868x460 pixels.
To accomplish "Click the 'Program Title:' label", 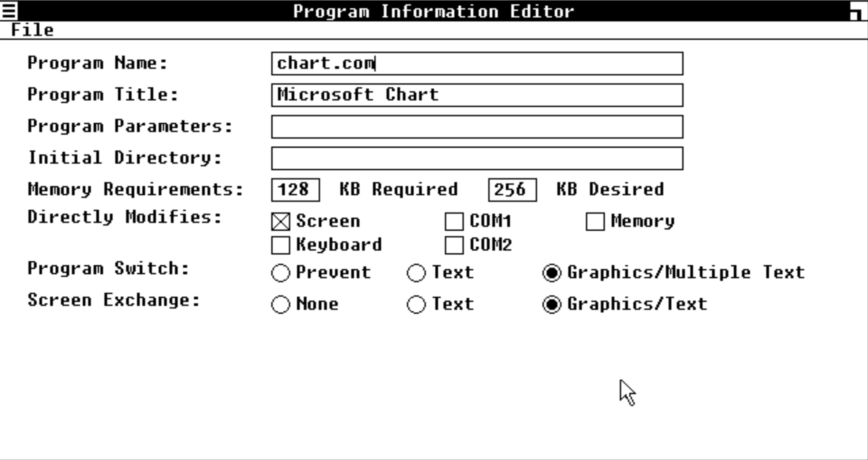I will pos(103,95).
